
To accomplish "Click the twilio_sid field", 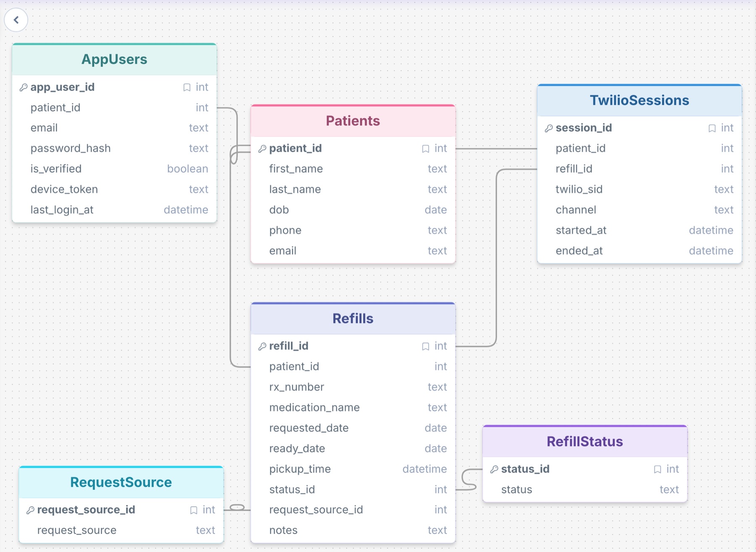I will [639, 189].
